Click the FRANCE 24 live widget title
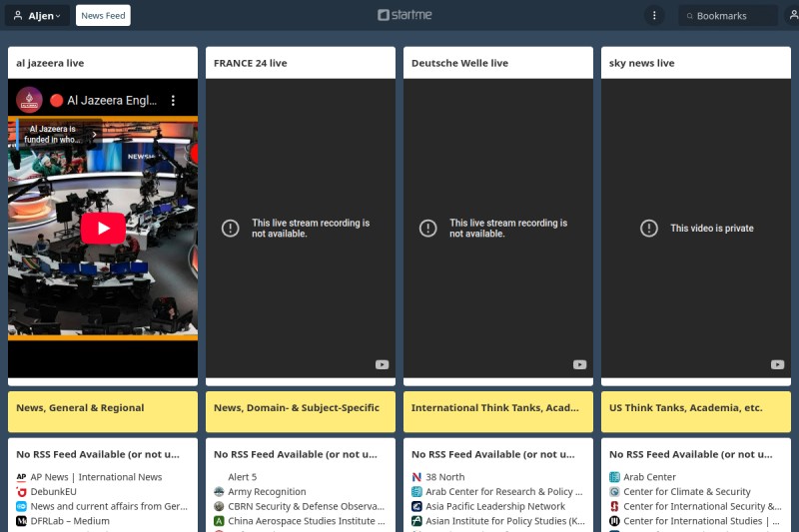 [251, 63]
